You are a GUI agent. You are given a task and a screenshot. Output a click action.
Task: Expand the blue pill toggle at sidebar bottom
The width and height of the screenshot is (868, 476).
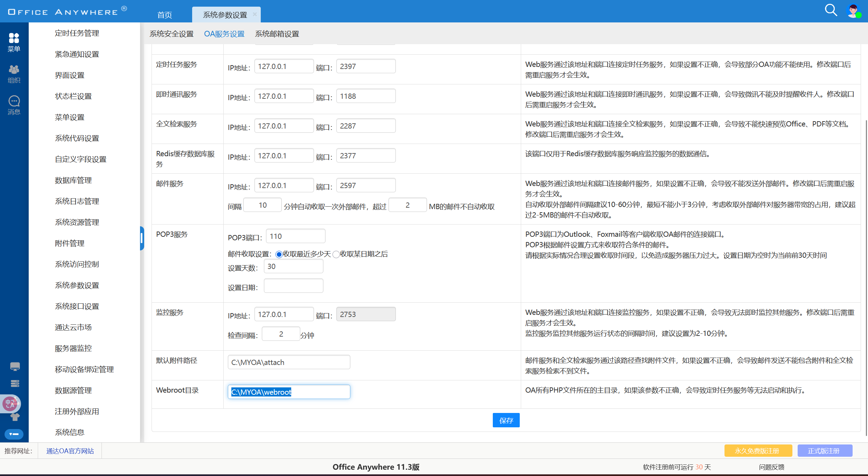coord(14,434)
